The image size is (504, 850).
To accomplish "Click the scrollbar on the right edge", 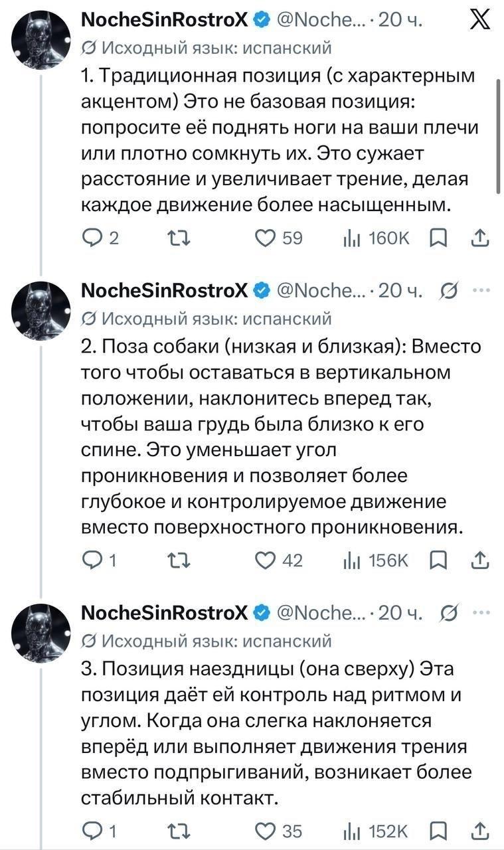I will pyautogui.click(x=499, y=136).
